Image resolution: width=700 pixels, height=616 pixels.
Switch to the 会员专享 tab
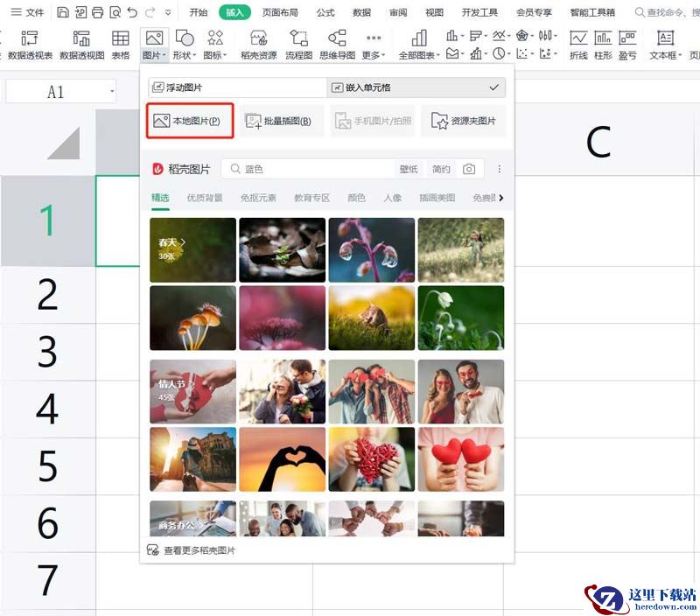(534, 12)
